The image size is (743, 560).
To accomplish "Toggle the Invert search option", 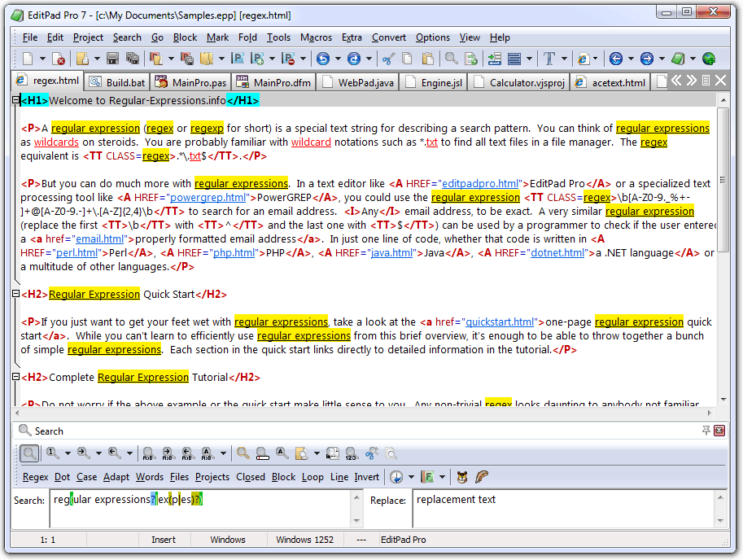I will point(367,477).
